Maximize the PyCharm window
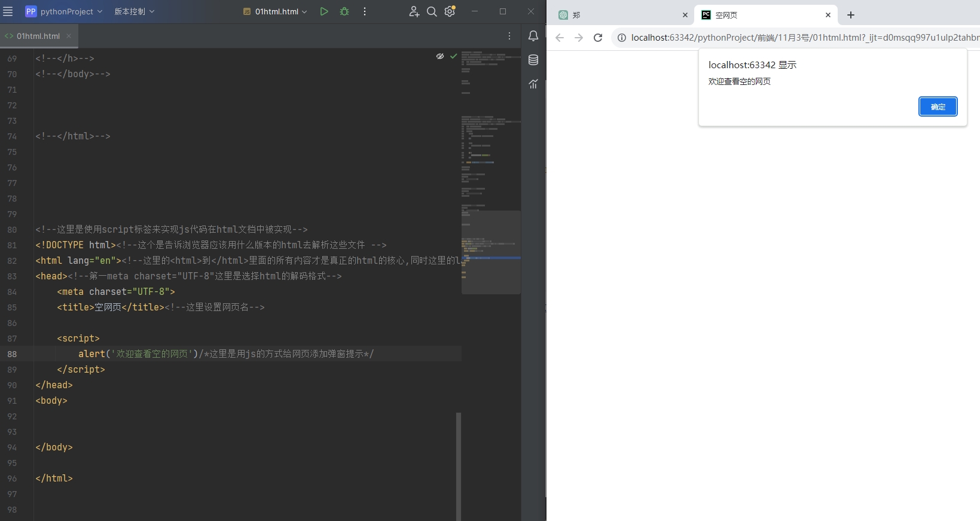The image size is (980, 521). (x=503, y=11)
